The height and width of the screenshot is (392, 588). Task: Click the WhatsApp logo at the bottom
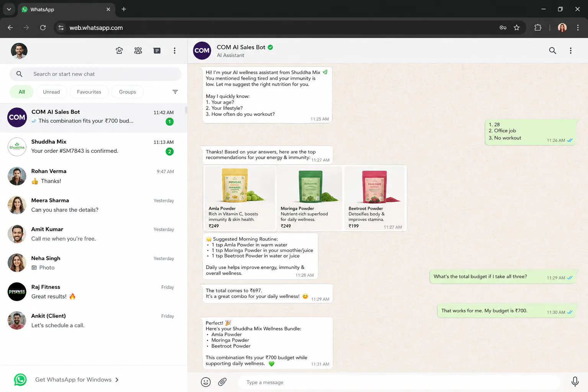pos(20,379)
